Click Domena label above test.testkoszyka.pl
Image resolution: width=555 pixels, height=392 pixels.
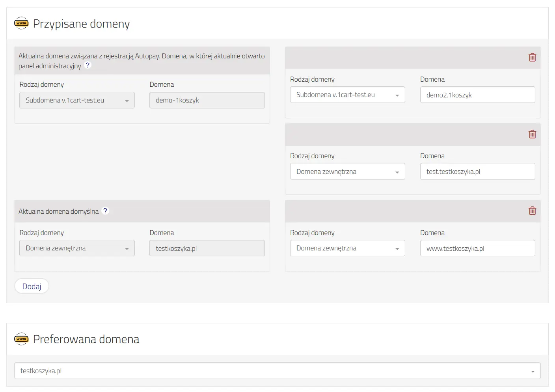[x=432, y=156]
